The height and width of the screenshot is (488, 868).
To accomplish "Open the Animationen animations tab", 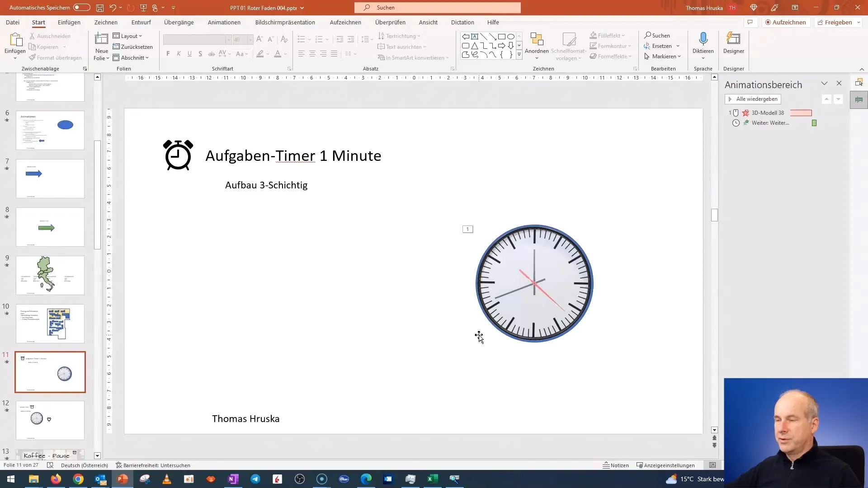I will point(224,22).
